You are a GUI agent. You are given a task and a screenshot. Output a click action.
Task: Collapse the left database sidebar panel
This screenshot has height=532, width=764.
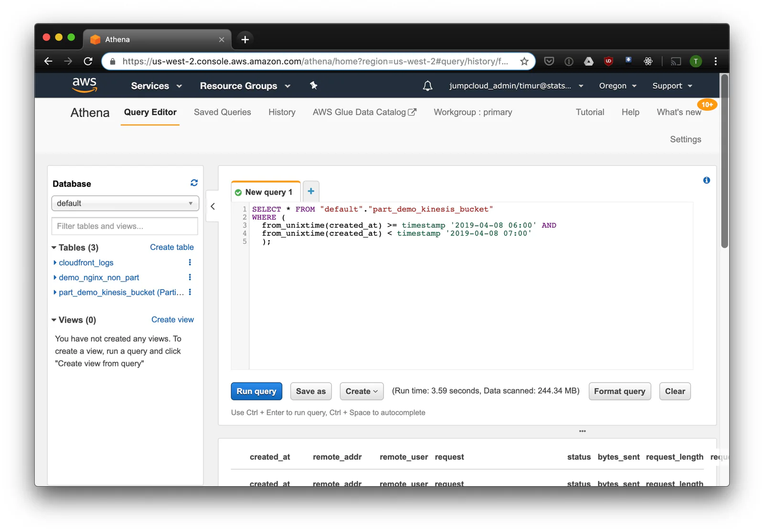tap(213, 207)
